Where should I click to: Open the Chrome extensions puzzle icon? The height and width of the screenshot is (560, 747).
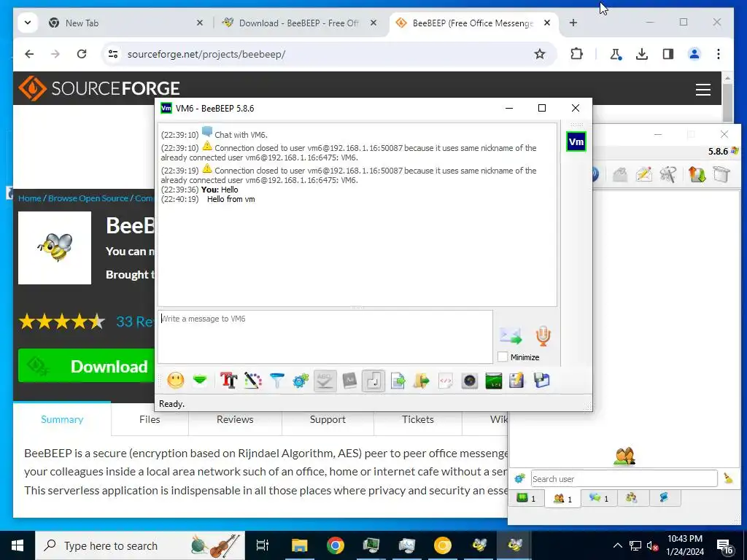pos(576,54)
